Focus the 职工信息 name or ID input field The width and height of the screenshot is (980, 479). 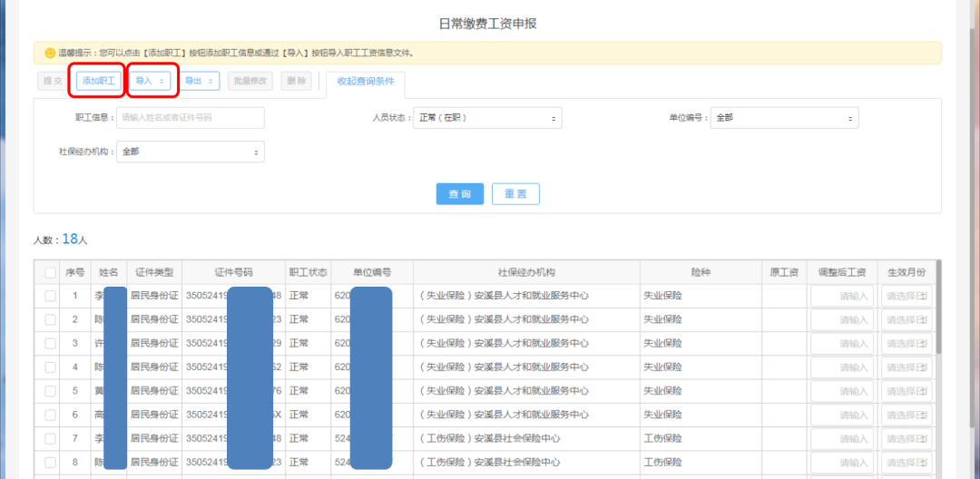(190, 117)
